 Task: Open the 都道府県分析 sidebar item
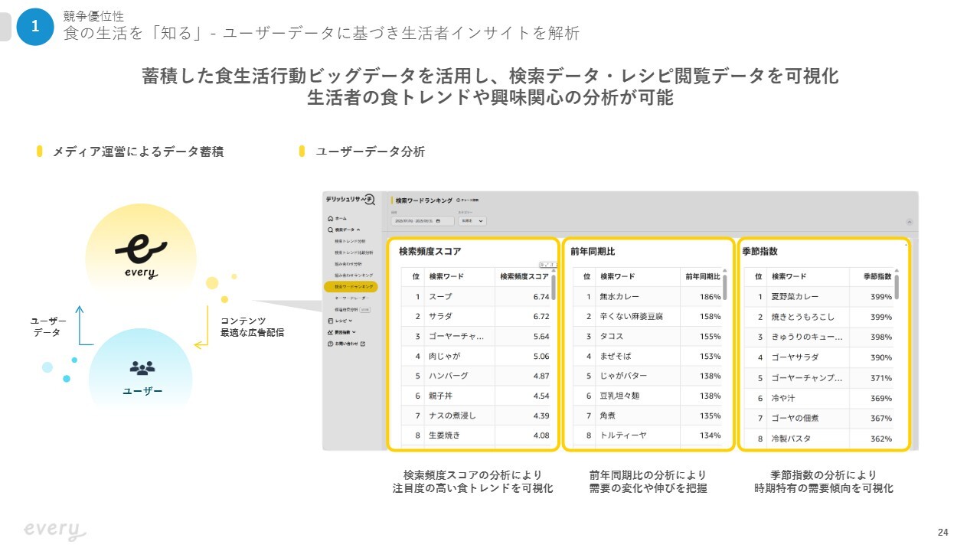346,309
